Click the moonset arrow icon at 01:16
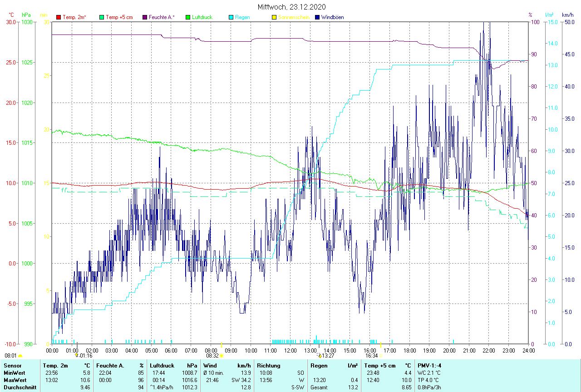The image size is (581, 392). click(x=76, y=355)
